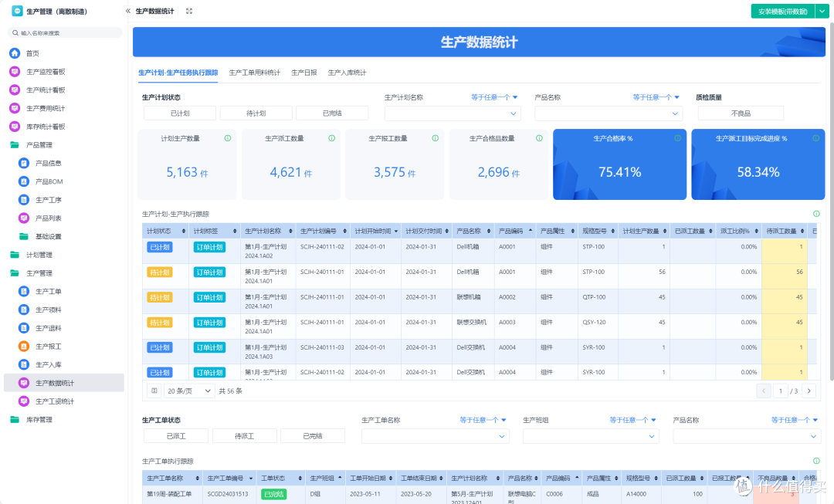This screenshot has width=834, height=504.
Task: Open dropdown arrow next to 安装模板 button
Action: click(x=822, y=11)
